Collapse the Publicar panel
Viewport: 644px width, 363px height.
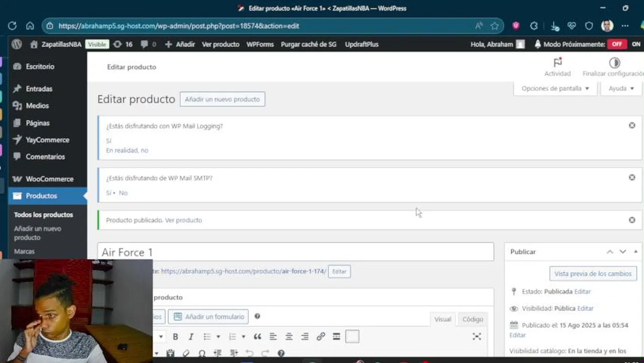(635, 252)
